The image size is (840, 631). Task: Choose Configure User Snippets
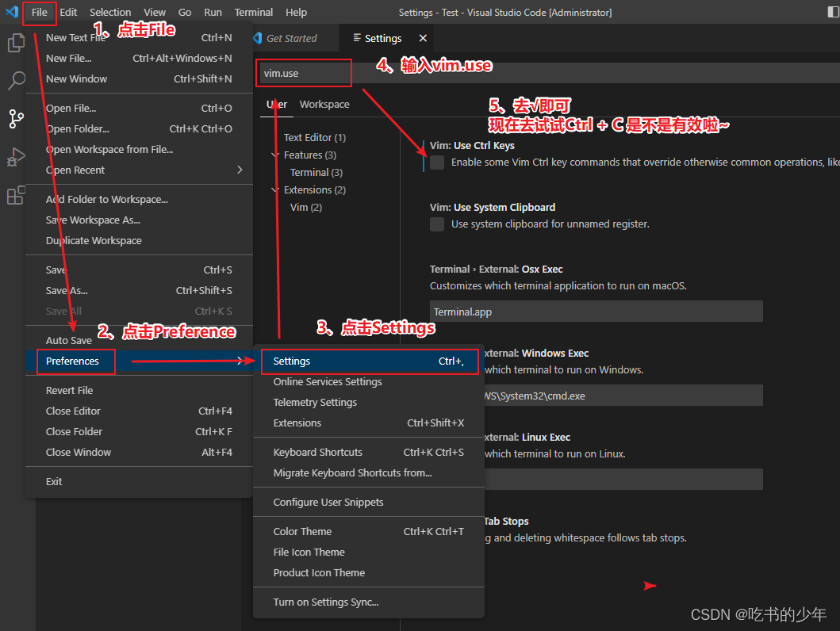(369, 502)
